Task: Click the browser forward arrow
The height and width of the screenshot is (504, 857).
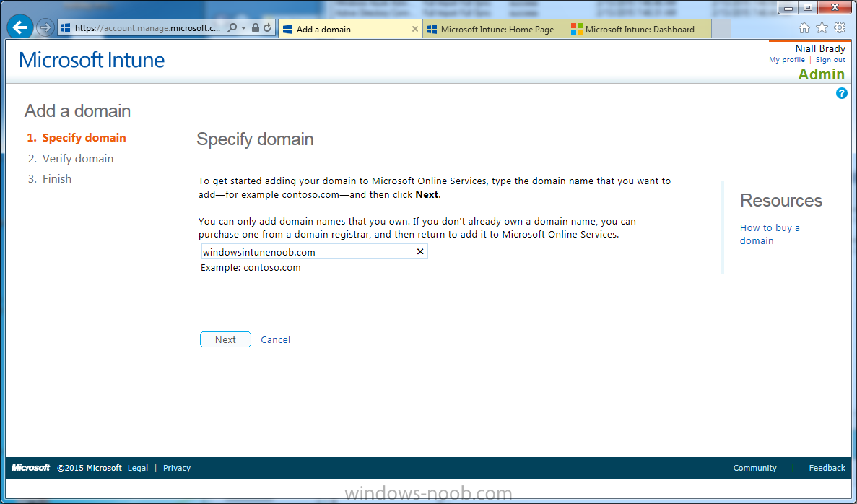Action: coord(45,27)
